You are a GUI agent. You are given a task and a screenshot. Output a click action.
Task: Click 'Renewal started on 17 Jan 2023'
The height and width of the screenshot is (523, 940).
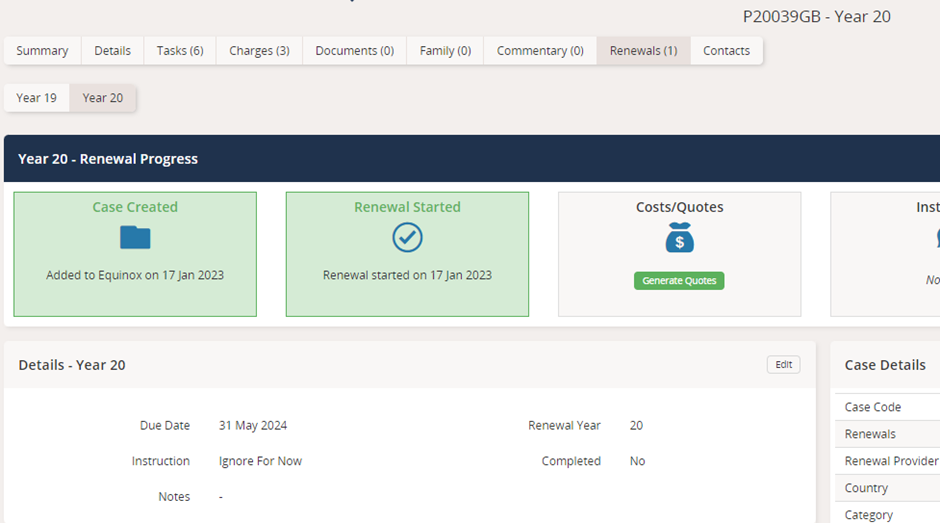coord(407,275)
